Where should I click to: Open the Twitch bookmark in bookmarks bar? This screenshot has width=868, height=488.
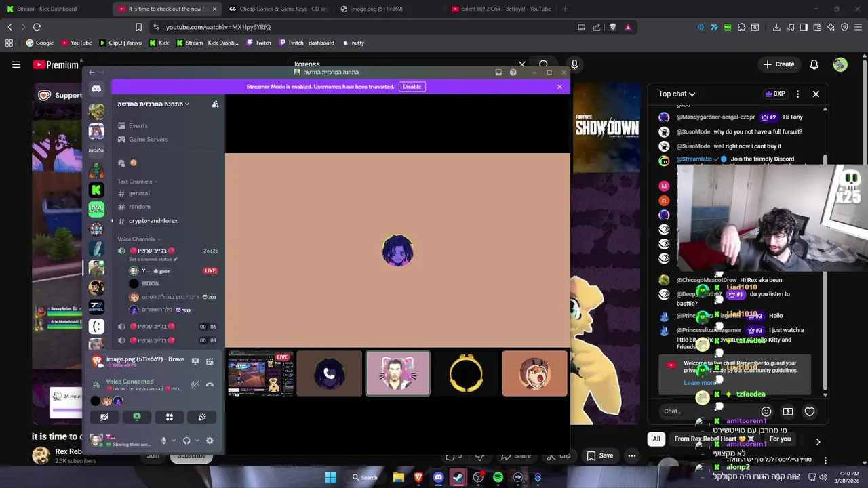pyautogui.click(x=258, y=43)
